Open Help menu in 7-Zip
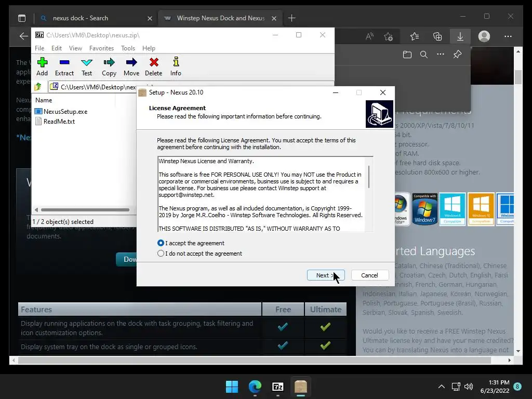The height and width of the screenshot is (399, 532). click(x=149, y=48)
